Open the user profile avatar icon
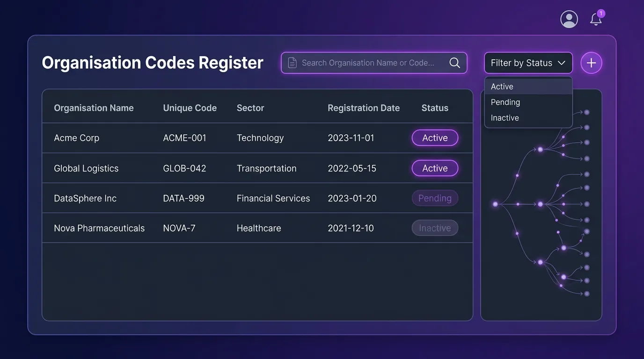 pos(569,19)
